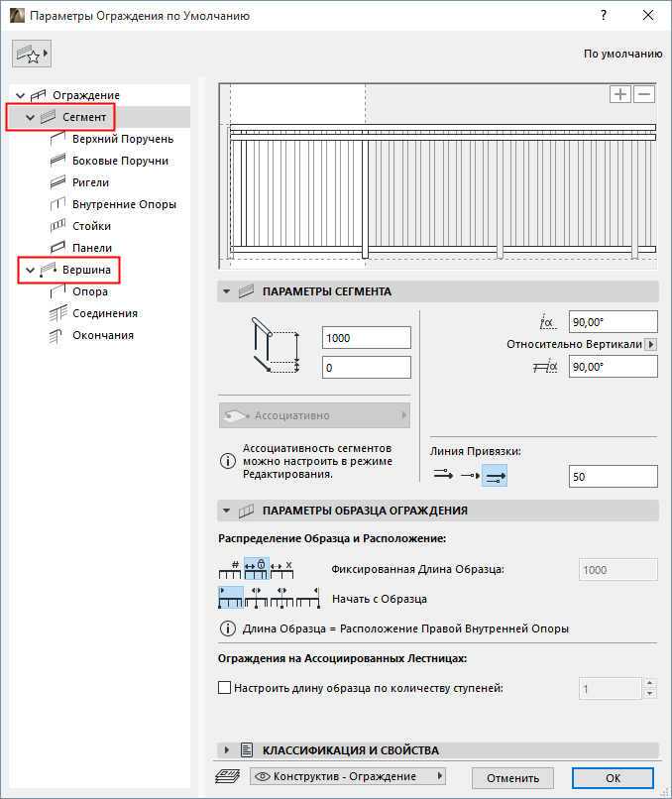Edit the railing height field 1000
Screen dimensions: 672x799
(x=367, y=338)
